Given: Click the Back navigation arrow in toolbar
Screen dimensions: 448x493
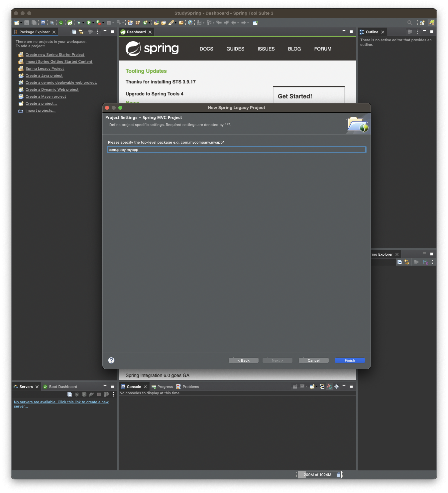Looking at the screenshot, I should pos(234,23).
